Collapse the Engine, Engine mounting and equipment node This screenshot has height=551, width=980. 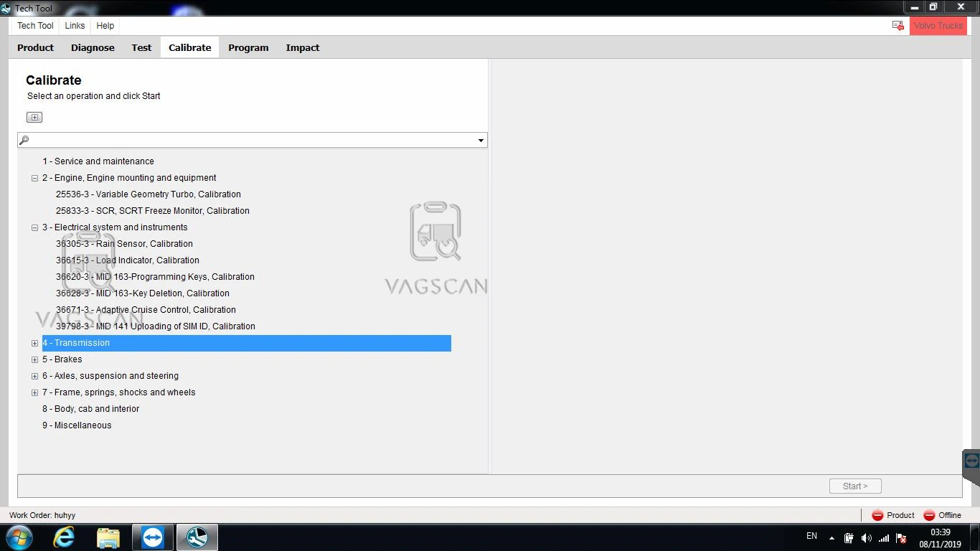click(34, 178)
